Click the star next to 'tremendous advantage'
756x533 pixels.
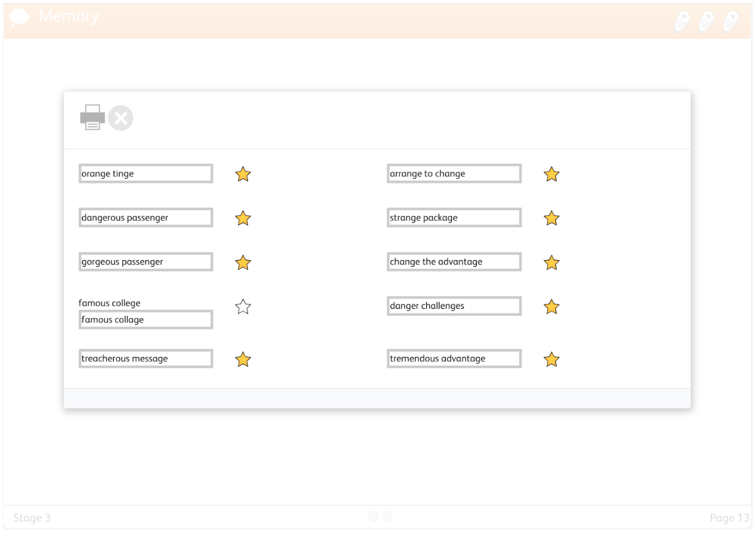coord(551,359)
